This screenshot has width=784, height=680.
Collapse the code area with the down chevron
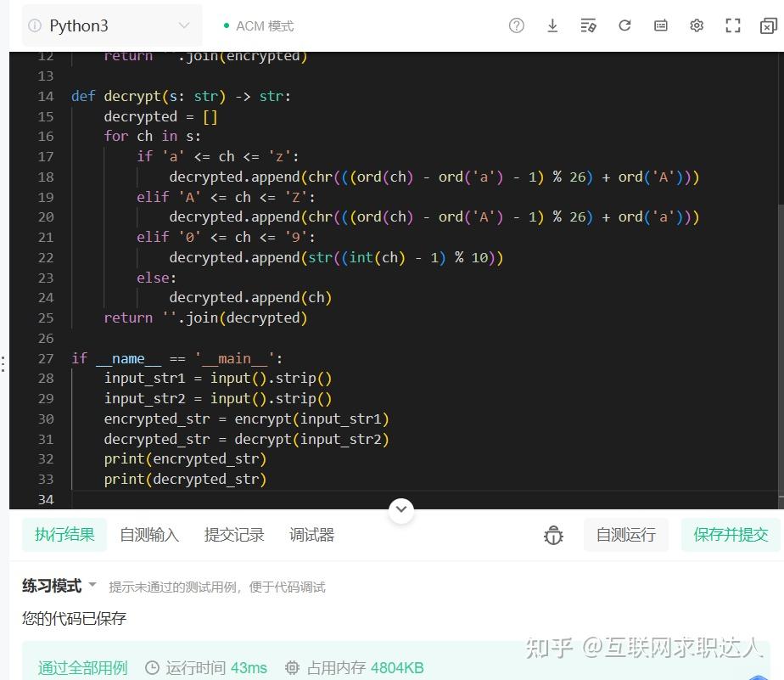[400, 509]
